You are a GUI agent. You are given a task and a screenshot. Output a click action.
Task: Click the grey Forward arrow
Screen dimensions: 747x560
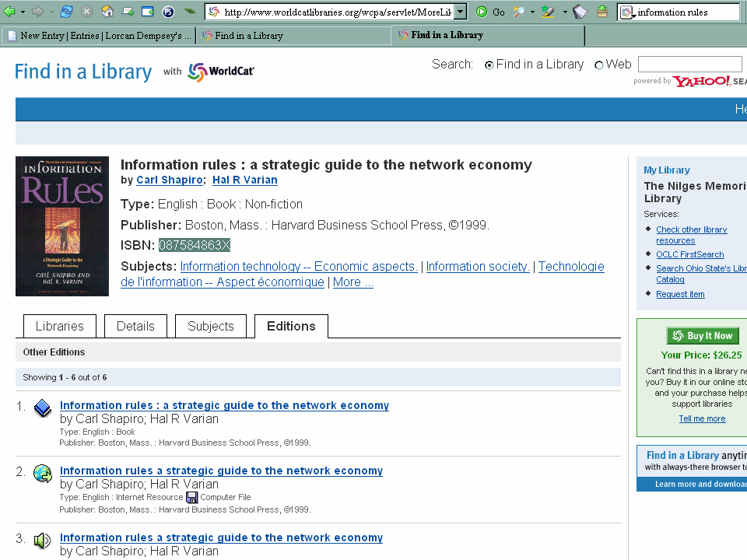[37, 12]
